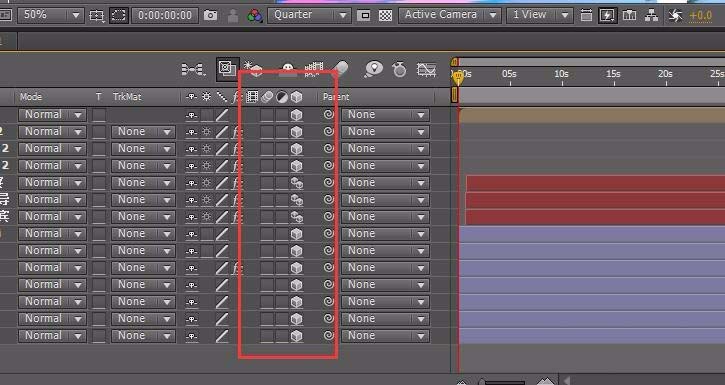Check adjustment layer box on top layer
The width and height of the screenshot is (725, 385).
point(282,115)
